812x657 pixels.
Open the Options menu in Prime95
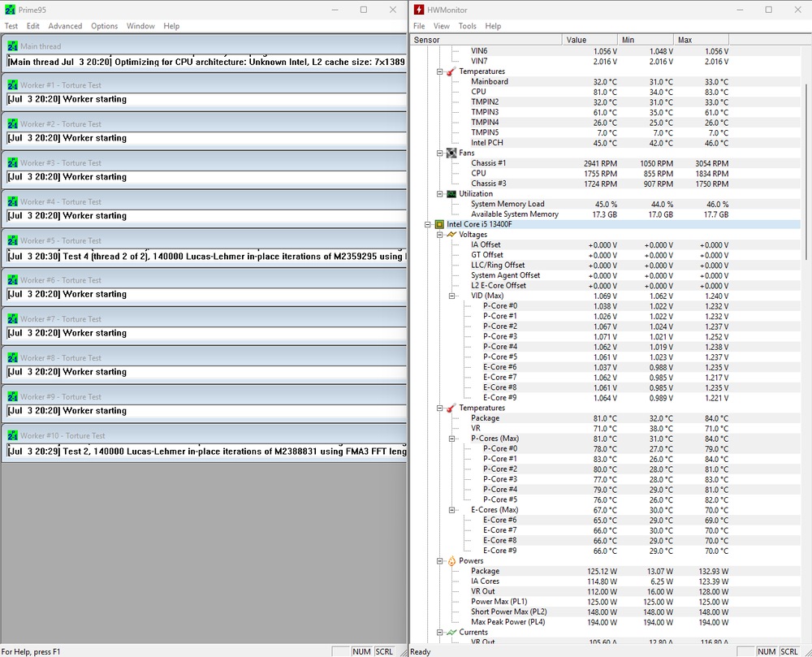click(x=105, y=26)
